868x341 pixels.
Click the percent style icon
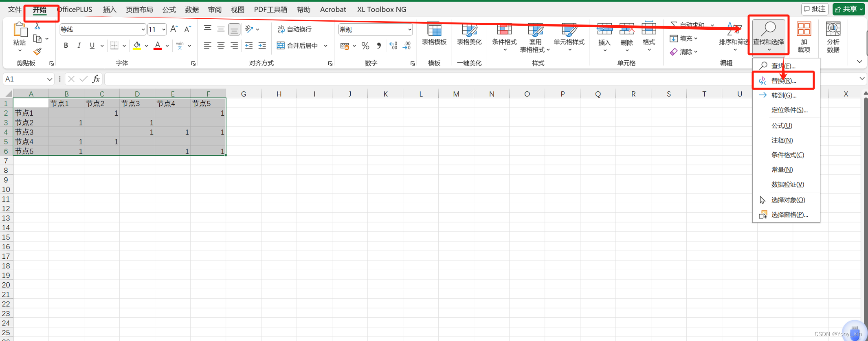point(365,46)
